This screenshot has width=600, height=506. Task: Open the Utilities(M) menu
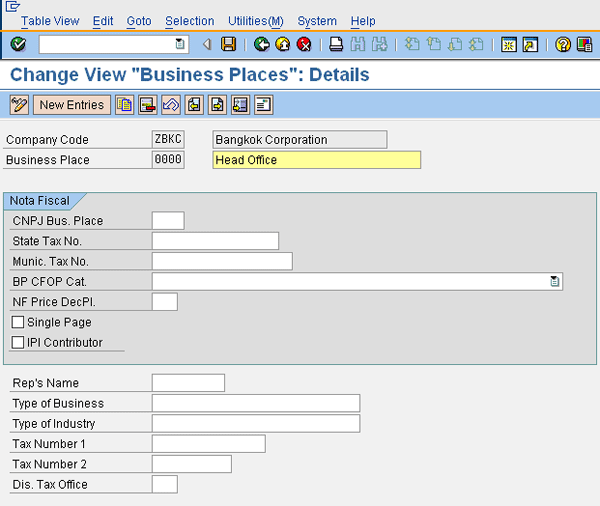tap(256, 21)
